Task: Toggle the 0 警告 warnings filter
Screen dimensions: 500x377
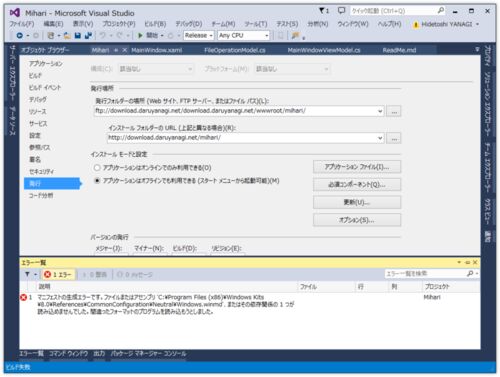Action: (95, 275)
